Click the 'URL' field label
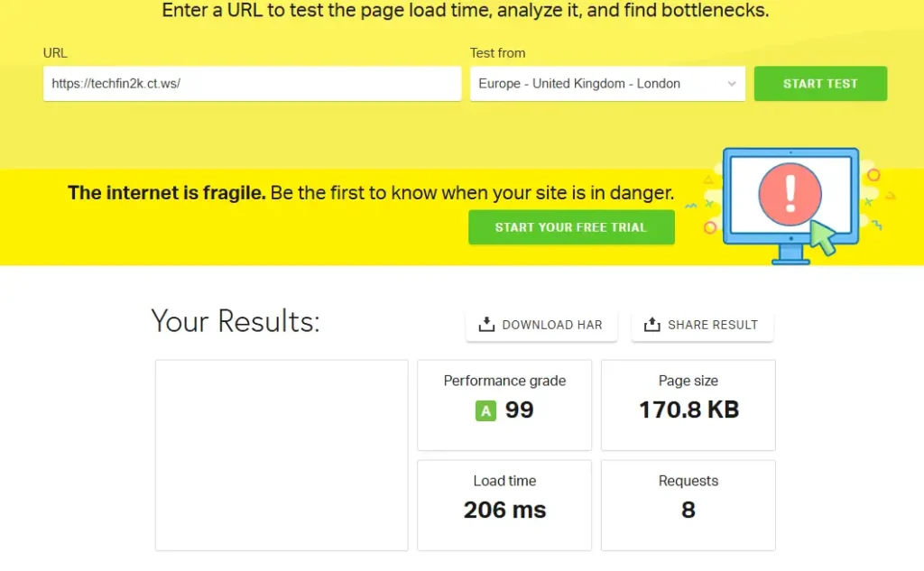This screenshot has width=924, height=571. click(x=55, y=53)
